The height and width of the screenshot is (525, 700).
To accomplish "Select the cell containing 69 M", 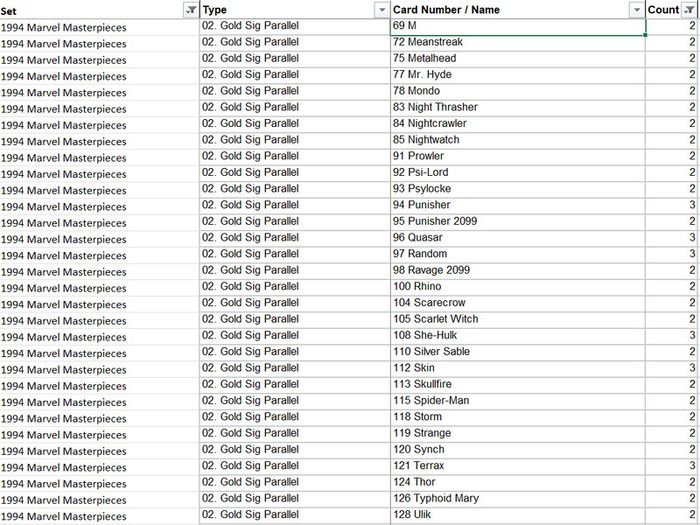I will [x=518, y=26].
